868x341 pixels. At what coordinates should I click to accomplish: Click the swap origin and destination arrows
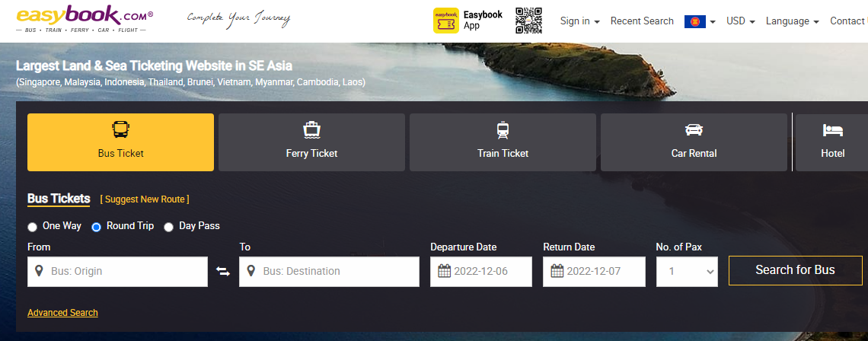point(223,272)
